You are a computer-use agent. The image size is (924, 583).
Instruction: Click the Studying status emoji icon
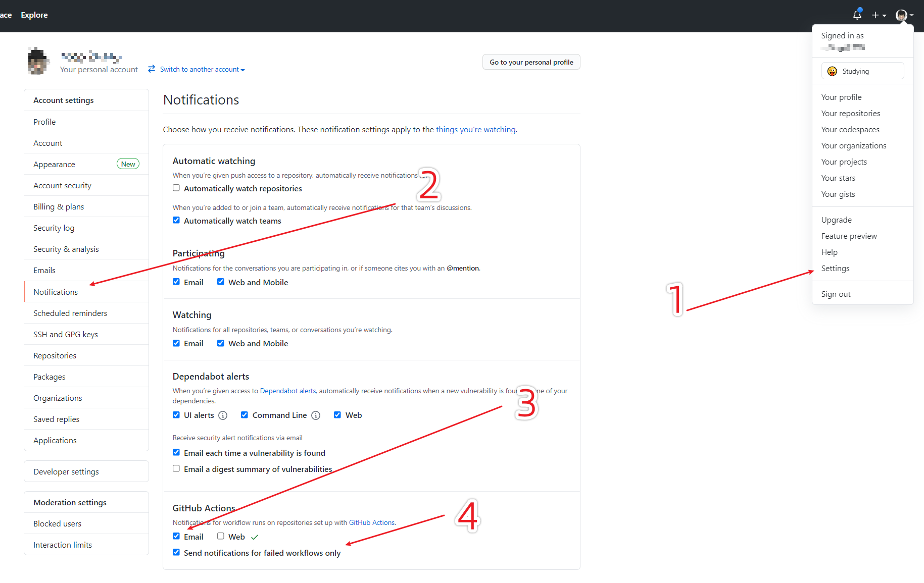coord(832,71)
